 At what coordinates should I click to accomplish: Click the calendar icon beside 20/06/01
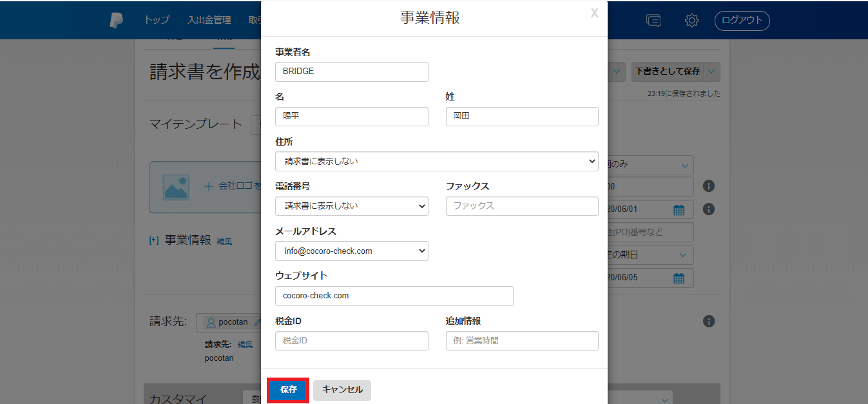pos(679,209)
